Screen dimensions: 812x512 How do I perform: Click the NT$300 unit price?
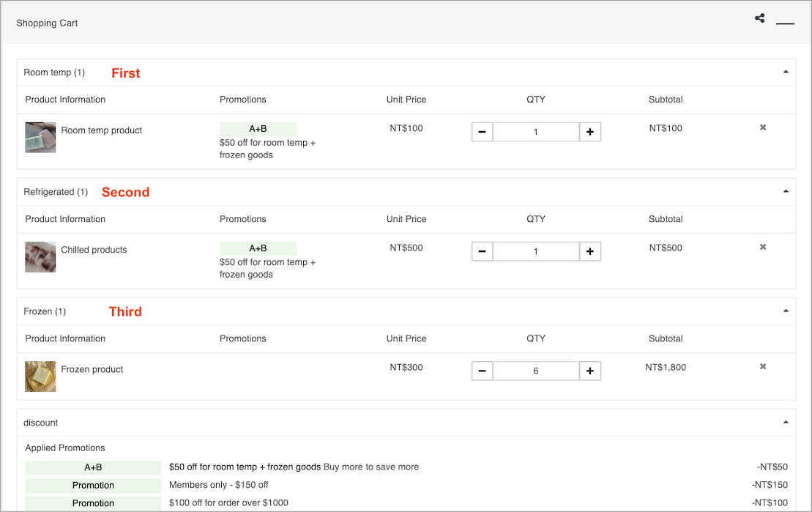[x=406, y=368]
